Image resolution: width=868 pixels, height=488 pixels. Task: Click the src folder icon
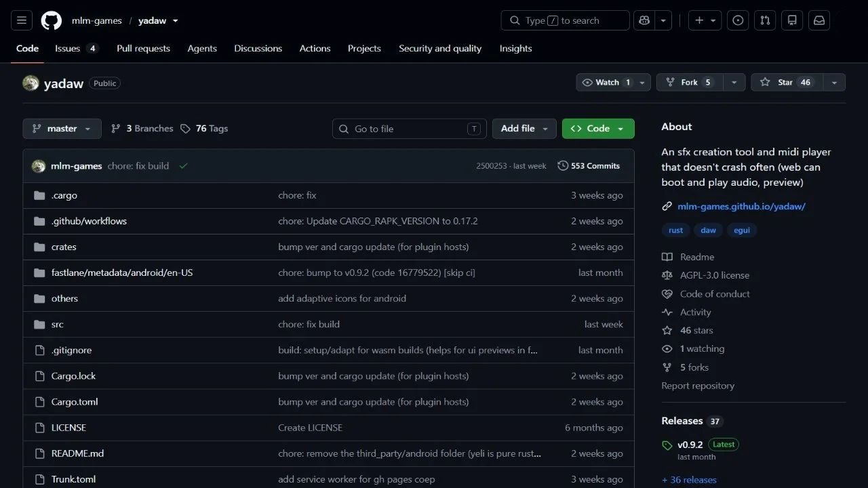pos(39,324)
